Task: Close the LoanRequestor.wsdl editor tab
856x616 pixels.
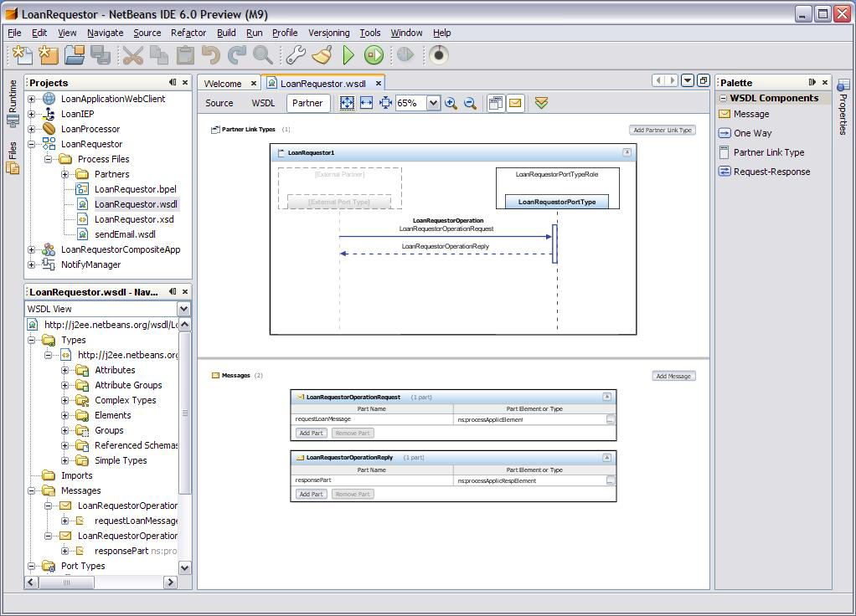Action: pos(379,84)
